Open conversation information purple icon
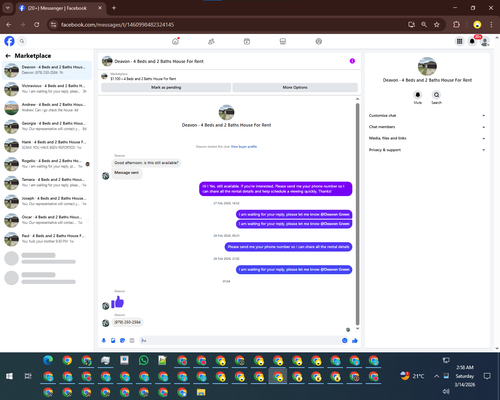This screenshot has width=500, height=400. point(352,61)
